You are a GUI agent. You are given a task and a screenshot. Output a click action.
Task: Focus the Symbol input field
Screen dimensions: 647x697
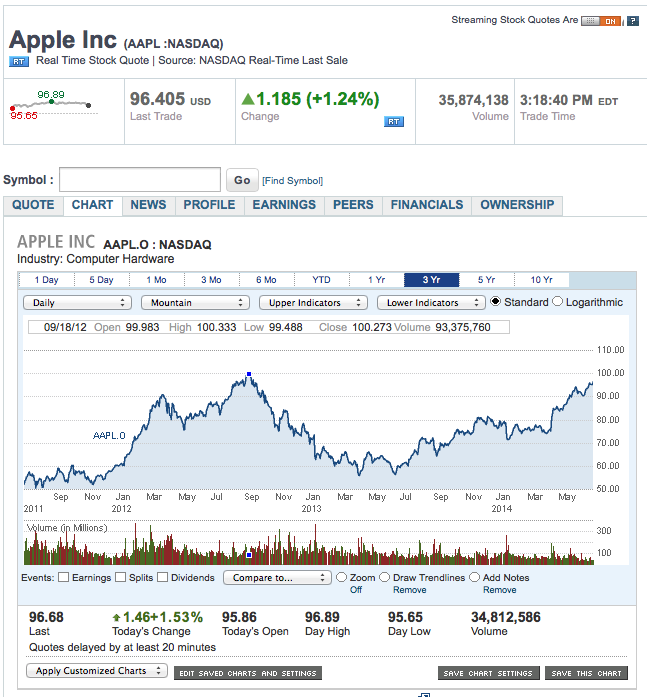pos(140,180)
